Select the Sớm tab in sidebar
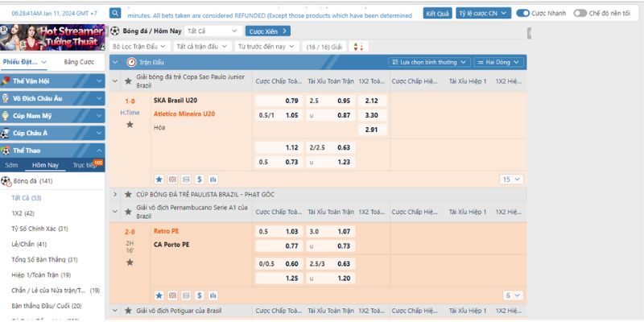The height and width of the screenshot is (322, 644). coord(11,165)
